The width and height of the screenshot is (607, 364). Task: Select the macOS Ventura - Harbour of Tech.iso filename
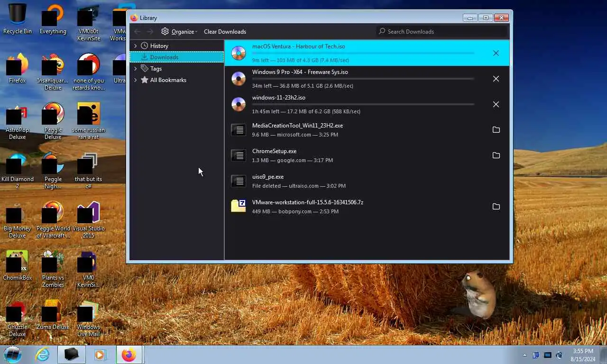(299, 46)
